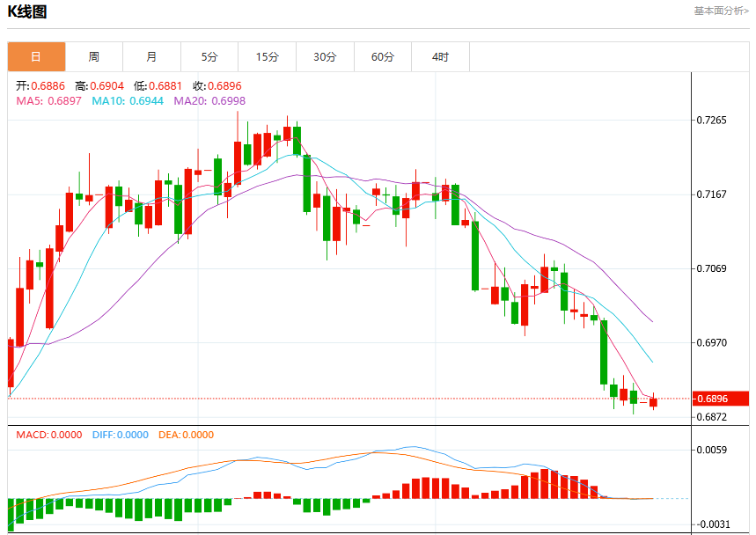Open the 30分 timeframe tab
Screen dimensions: 756x535
[325, 57]
